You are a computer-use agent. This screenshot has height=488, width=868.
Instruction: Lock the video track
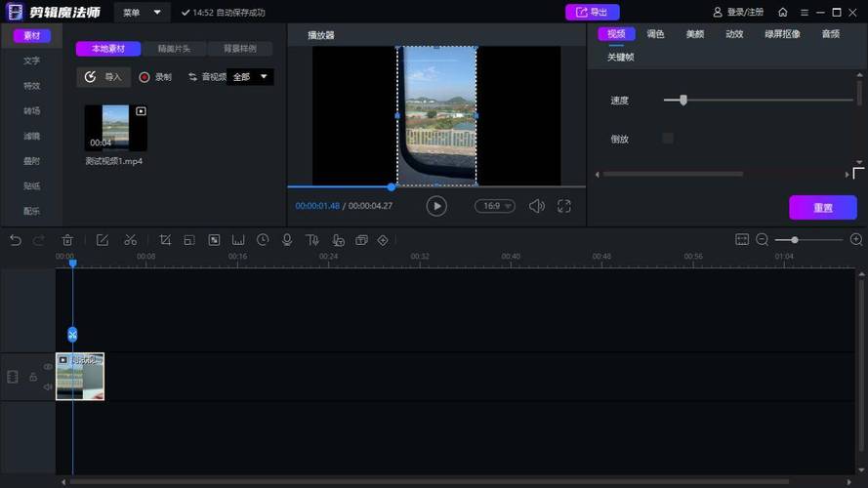(x=33, y=377)
